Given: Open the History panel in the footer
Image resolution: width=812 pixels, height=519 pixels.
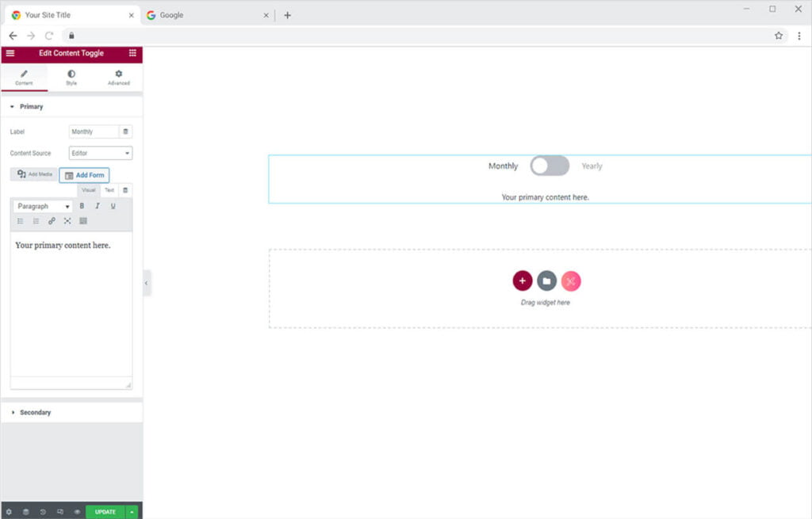Looking at the screenshot, I should (x=43, y=512).
